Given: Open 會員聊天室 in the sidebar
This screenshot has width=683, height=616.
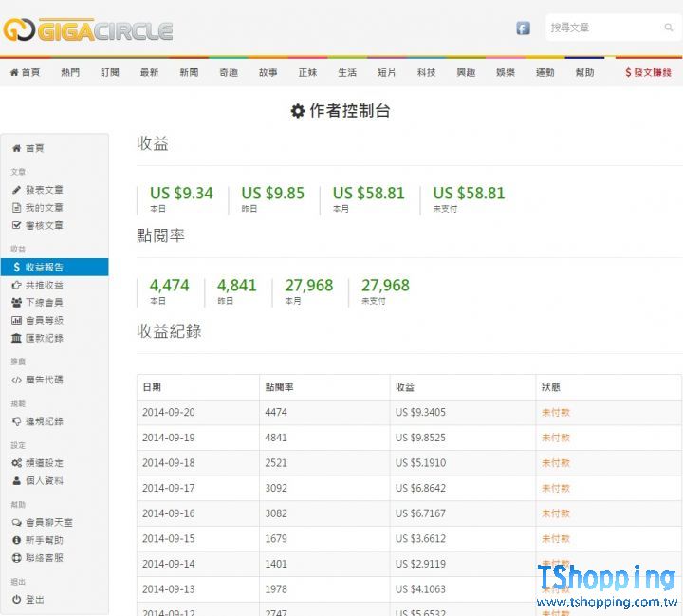Looking at the screenshot, I should tap(48, 523).
